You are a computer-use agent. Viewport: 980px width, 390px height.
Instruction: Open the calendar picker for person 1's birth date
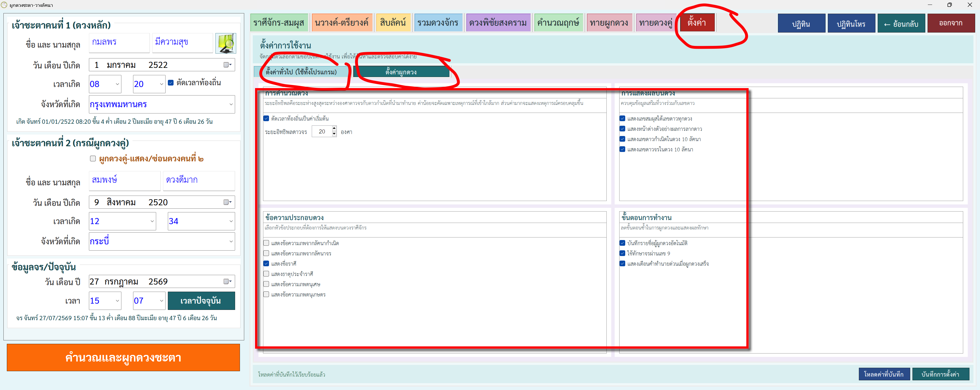227,65
